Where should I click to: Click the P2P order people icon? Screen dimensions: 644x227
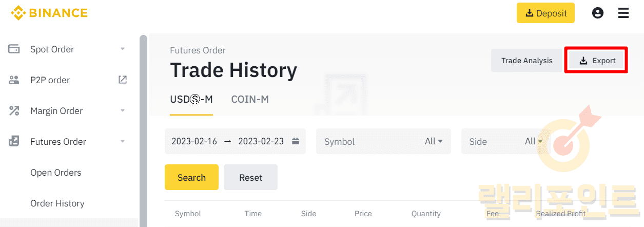click(14, 80)
